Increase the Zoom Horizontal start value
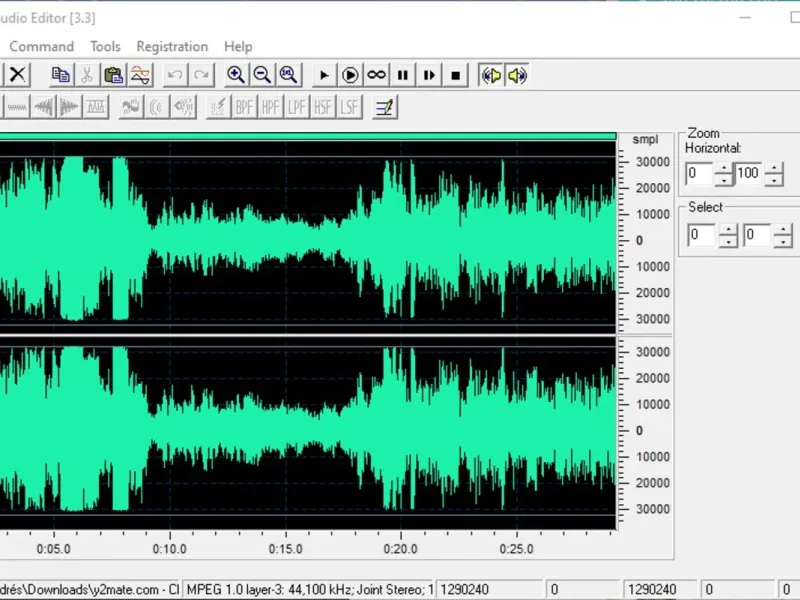 724,169
